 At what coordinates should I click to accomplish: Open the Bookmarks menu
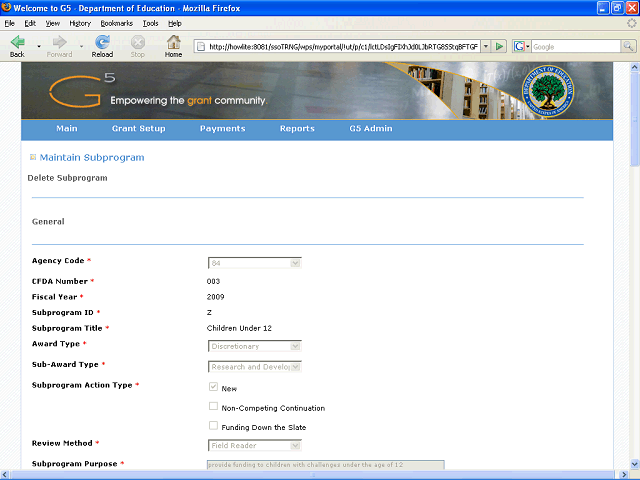pos(117,23)
